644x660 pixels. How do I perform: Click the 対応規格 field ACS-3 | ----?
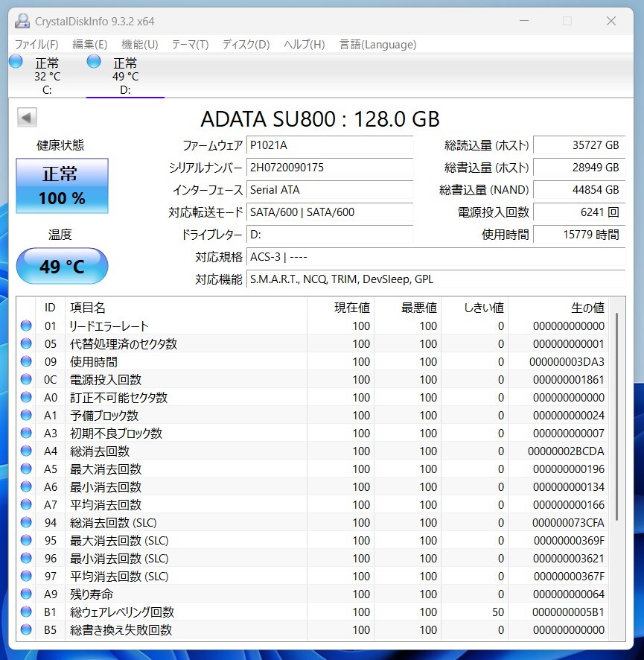click(x=436, y=257)
